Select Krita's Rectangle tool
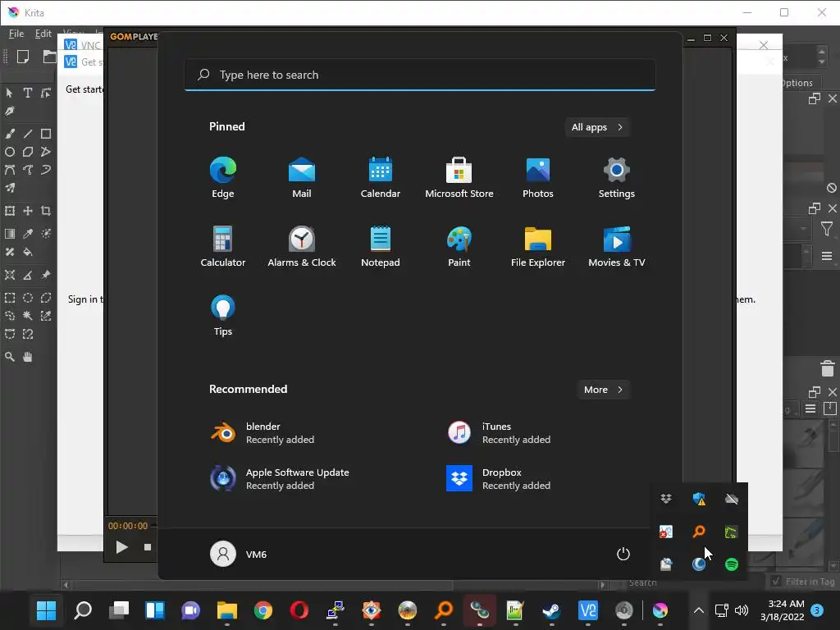Screen dimensions: 840x630 pos(46,134)
